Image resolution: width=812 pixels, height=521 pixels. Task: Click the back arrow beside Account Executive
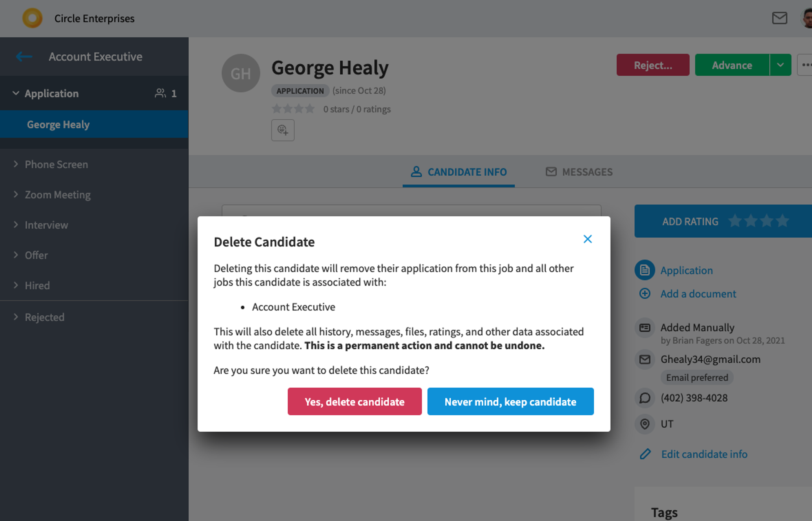point(24,56)
